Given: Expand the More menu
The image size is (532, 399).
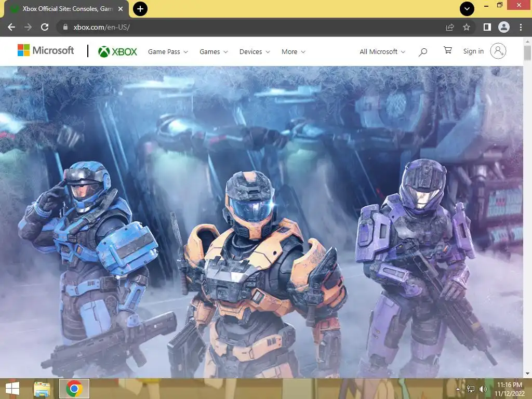Looking at the screenshot, I should point(294,52).
